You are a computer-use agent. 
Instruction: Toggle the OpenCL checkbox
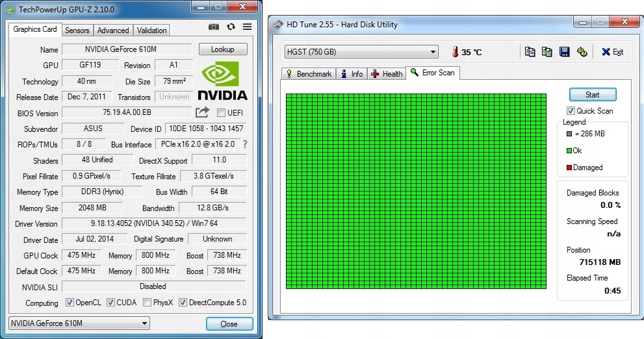(x=70, y=303)
